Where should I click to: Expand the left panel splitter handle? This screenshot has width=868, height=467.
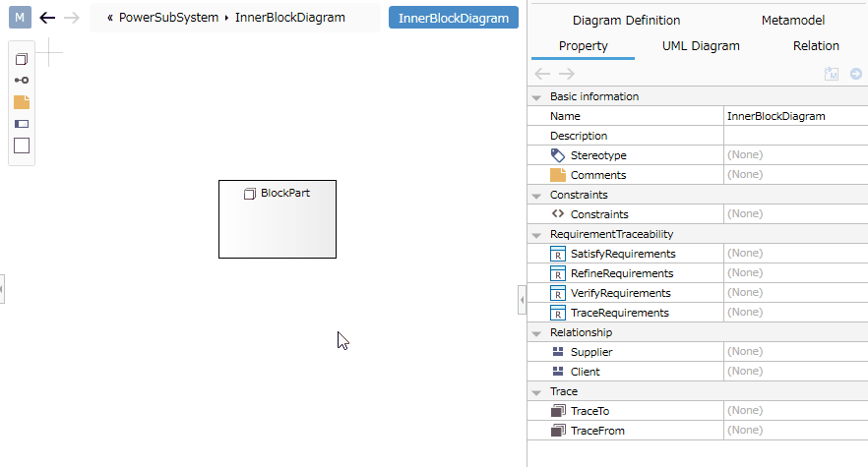(2, 289)
